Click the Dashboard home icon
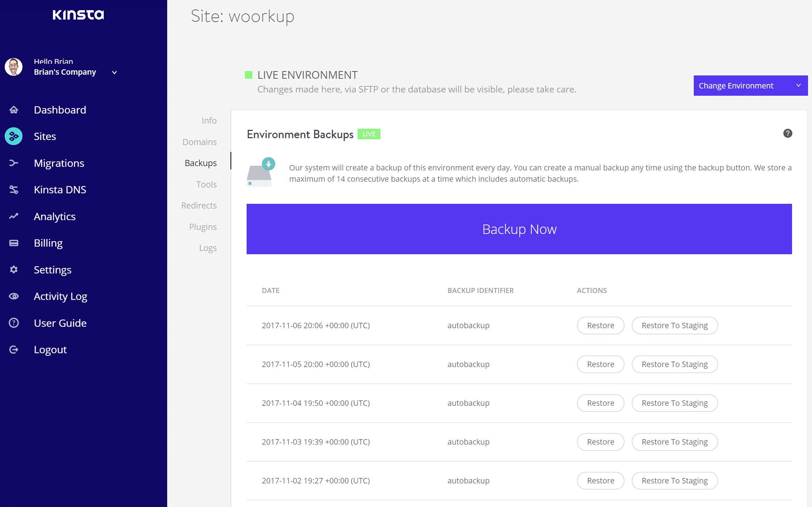The image size is (812, 507). coord(14,110)
